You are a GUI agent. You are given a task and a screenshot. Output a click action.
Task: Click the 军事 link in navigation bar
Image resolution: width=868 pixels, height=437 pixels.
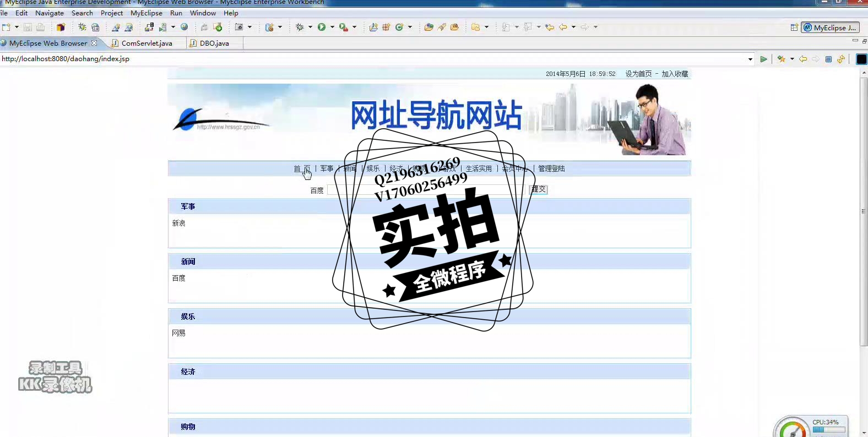pos(327,168)
